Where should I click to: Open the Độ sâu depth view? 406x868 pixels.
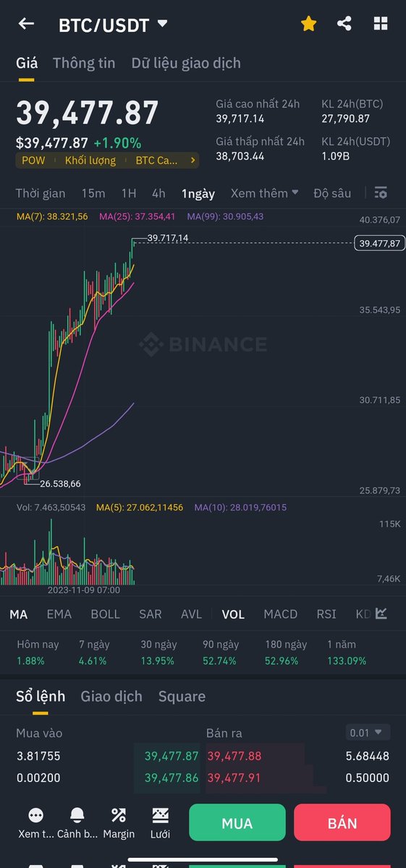332,193
